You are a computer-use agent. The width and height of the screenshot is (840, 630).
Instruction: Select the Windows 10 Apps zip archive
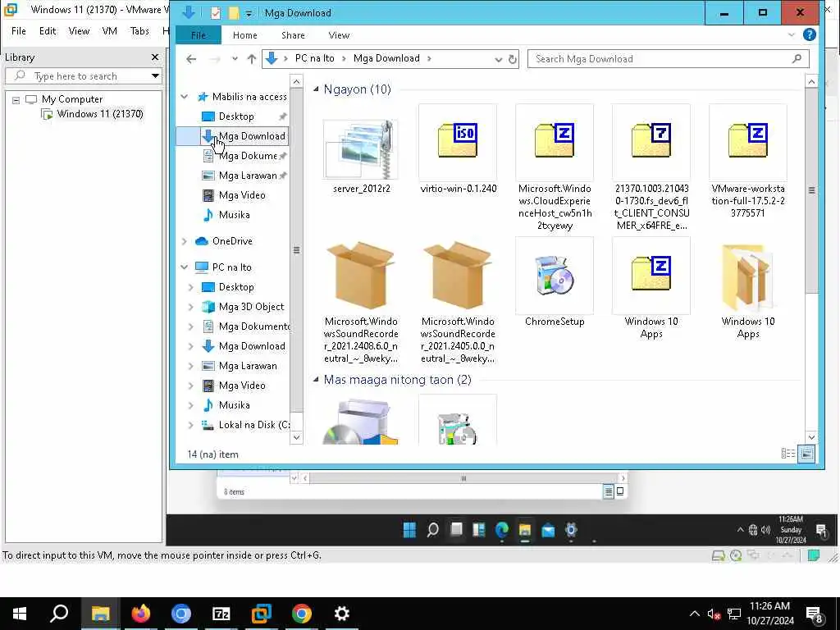(x=651, y=289)
